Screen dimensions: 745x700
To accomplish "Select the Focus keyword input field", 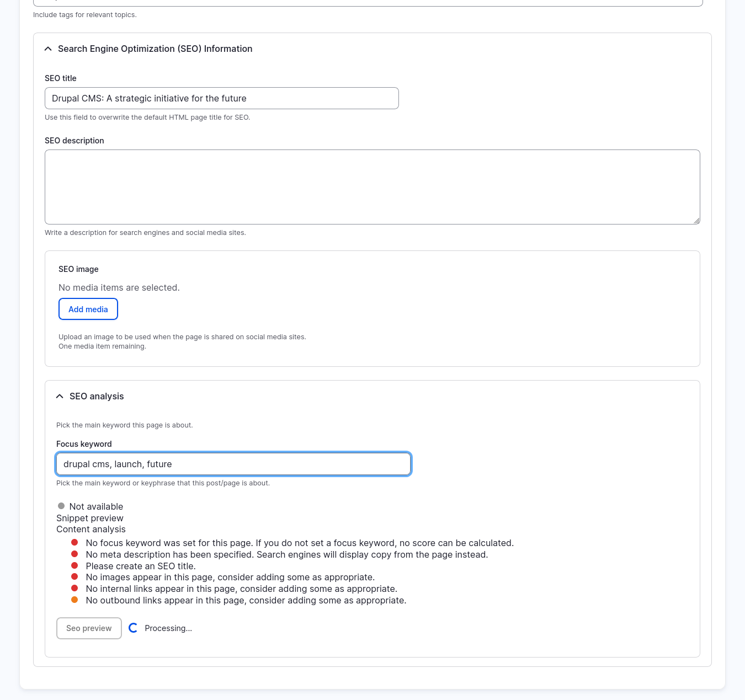I will point(233,464).
